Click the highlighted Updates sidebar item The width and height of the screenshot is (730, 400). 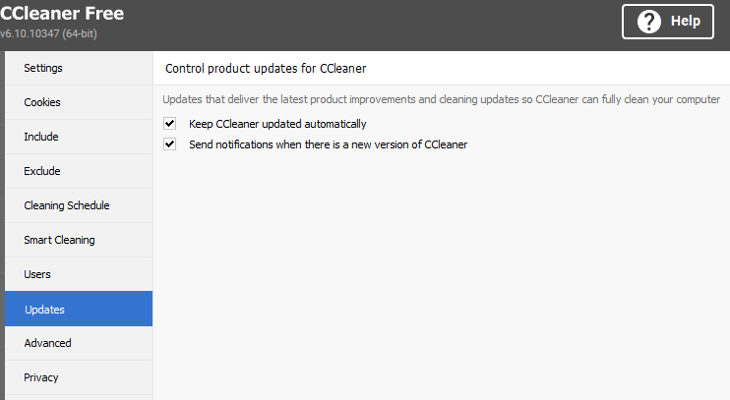45,309
